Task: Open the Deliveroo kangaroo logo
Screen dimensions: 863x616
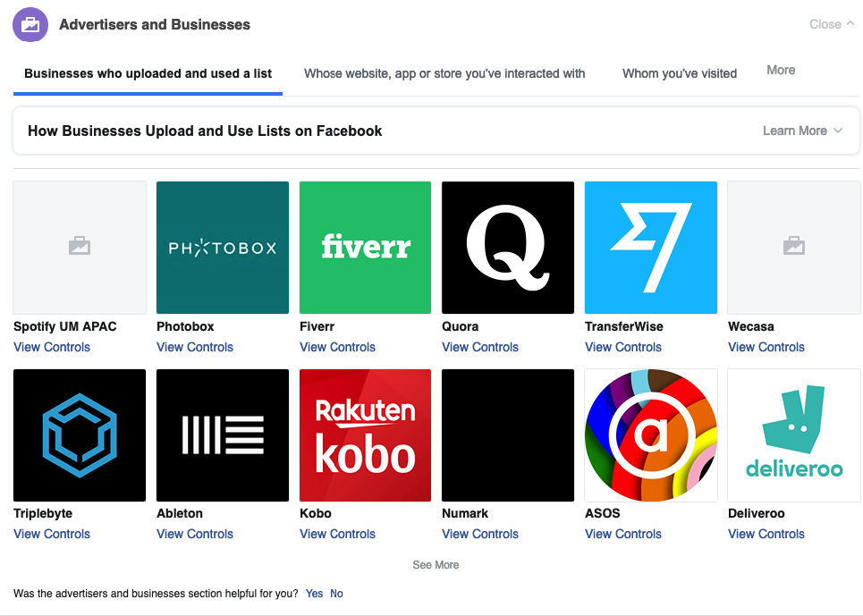Action: click(794, 435)
